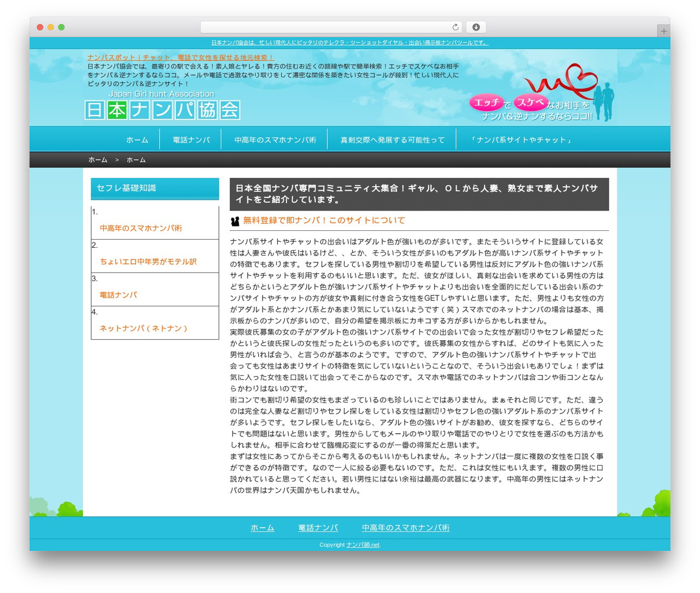Click the セフレ基礎知識 sidebar heading
This screenshot has height=593, width=700.
155,189
